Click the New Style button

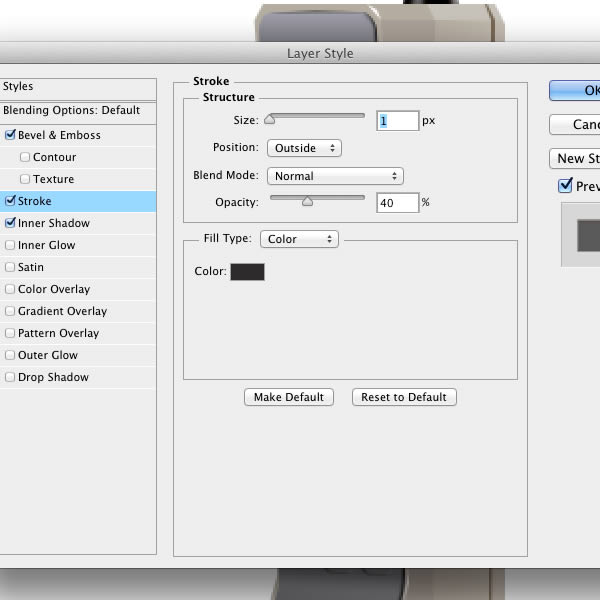coord(575,158)
